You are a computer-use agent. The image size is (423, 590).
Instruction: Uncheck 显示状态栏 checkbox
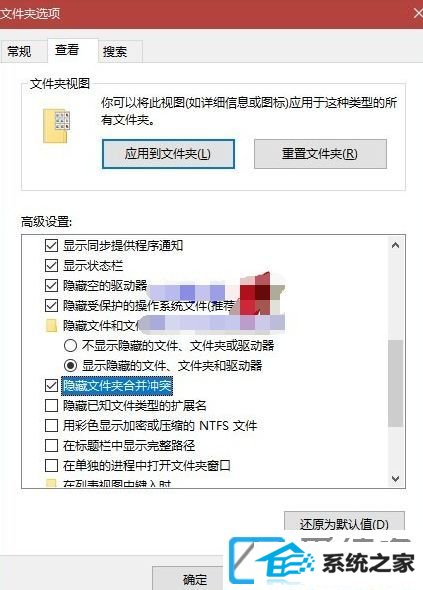point(51,266)
